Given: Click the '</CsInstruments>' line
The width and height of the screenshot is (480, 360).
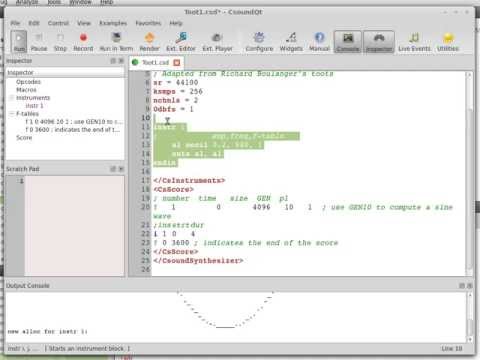Looking at the screenshot, I should [189, 181].
